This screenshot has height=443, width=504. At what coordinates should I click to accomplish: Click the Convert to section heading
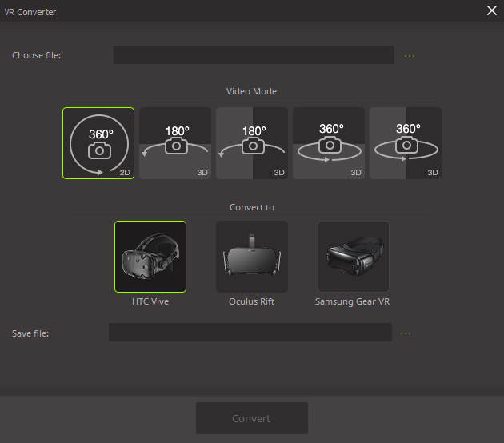251,207
